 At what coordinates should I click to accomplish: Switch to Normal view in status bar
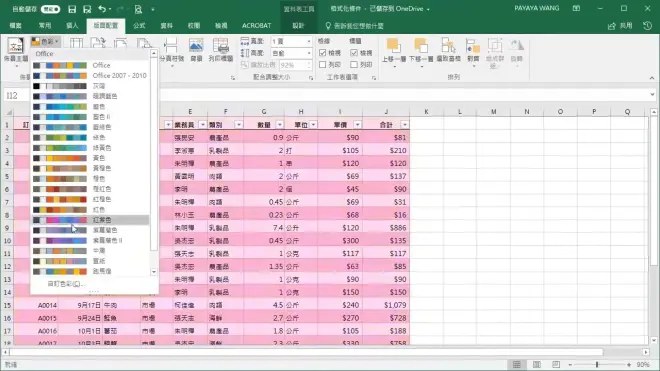click(x=516, y=365)
